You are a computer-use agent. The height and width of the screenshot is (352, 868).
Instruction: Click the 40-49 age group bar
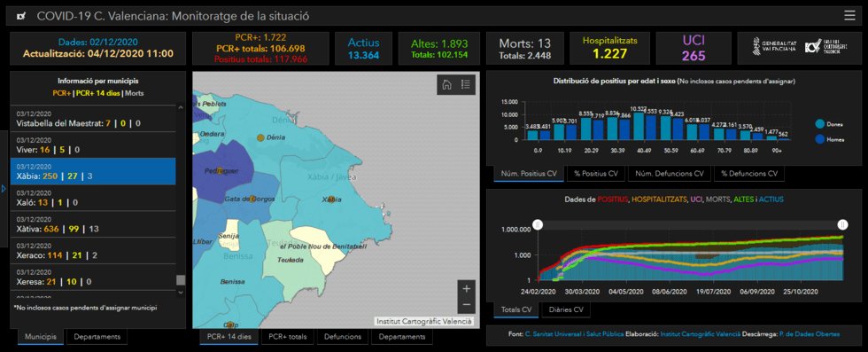(x=639, y=126)
